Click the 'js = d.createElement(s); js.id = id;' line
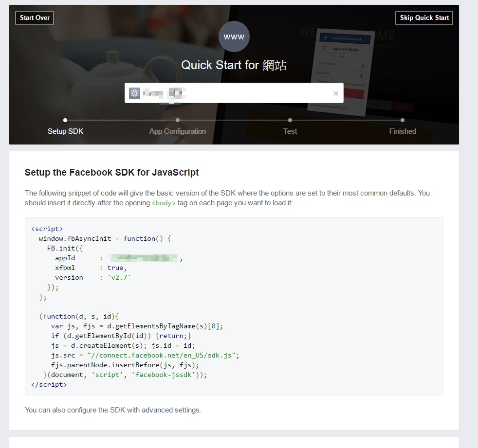Image resolution: width=478 pixels, height=448 pixels. point(123,346)
